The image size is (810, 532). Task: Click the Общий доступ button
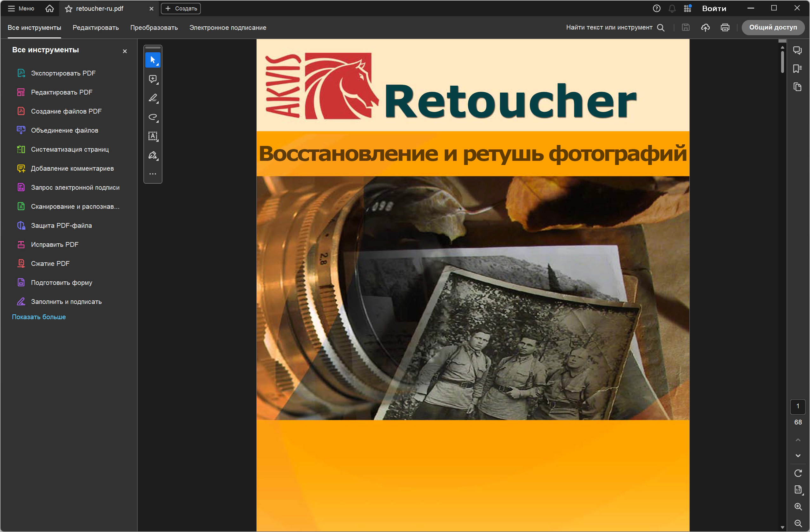click(773, 27)
